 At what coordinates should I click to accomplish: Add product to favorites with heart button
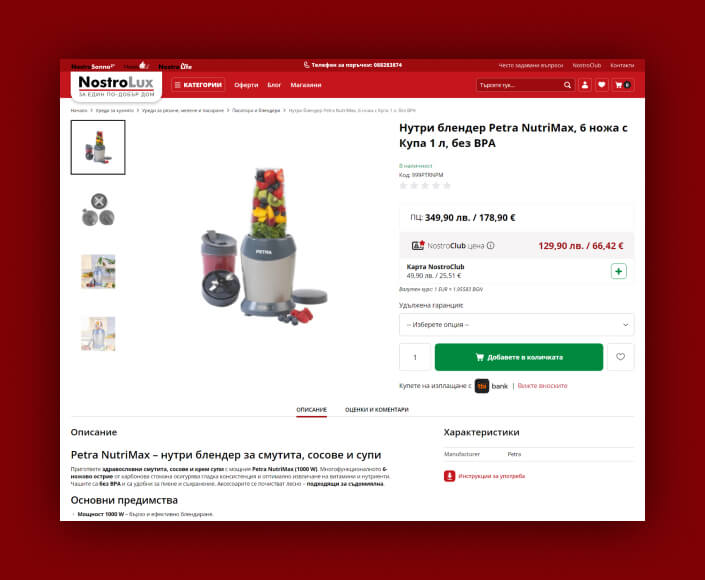[x=620, y=357]
